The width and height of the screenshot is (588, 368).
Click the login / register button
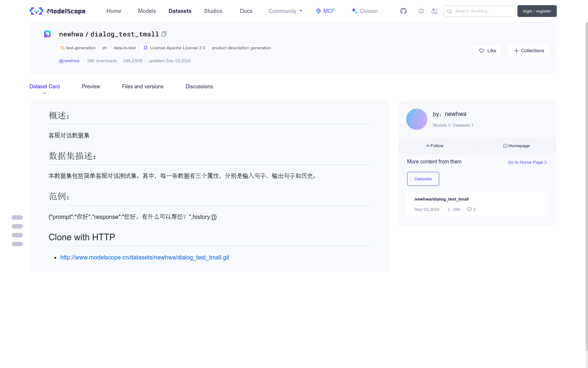point(537,11)
